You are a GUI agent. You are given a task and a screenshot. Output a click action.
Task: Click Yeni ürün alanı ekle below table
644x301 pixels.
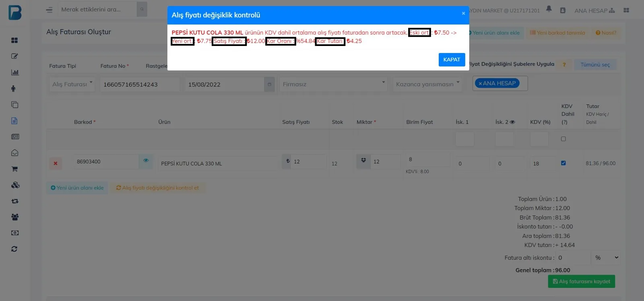click(x=77, y=188)
